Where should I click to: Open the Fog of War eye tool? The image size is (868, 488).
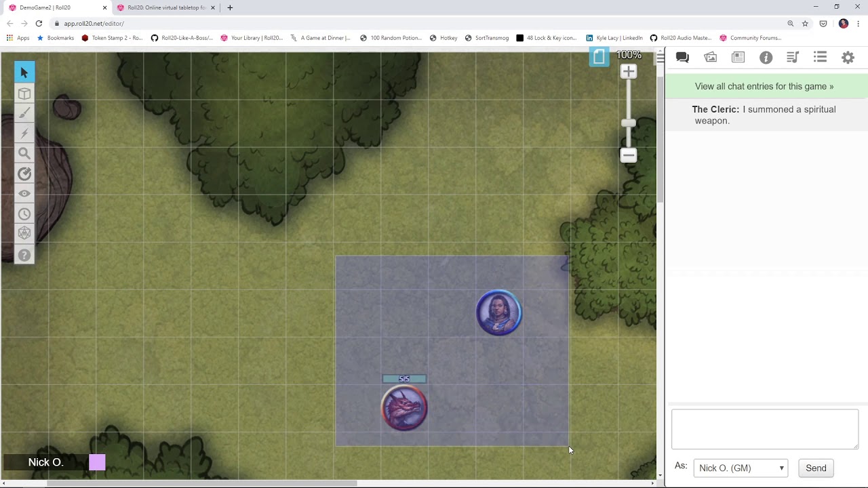[24, 194]
